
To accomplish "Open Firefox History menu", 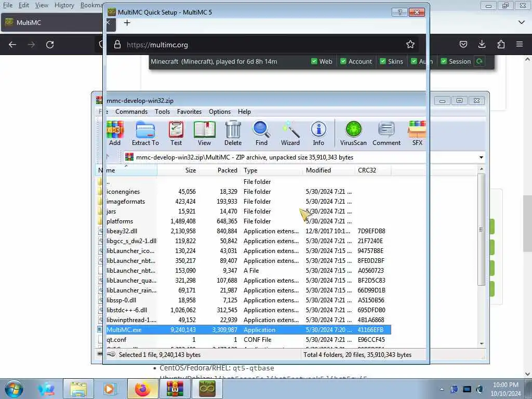I will (64, 5).
